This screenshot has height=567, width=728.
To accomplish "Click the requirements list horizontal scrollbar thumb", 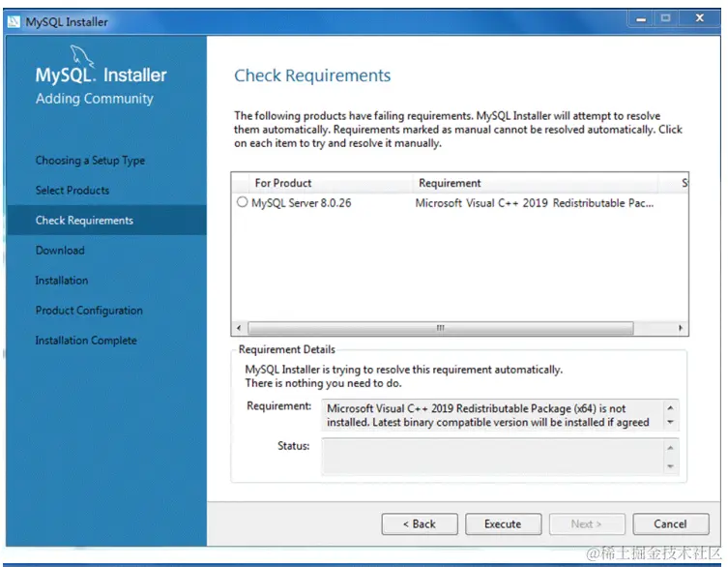I will point(441,328).
